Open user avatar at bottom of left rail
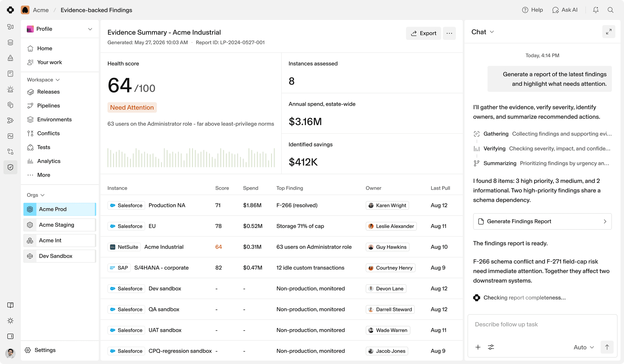Viewport: 624px width, 364px height. pyautogui.click(x=10, y=353)
